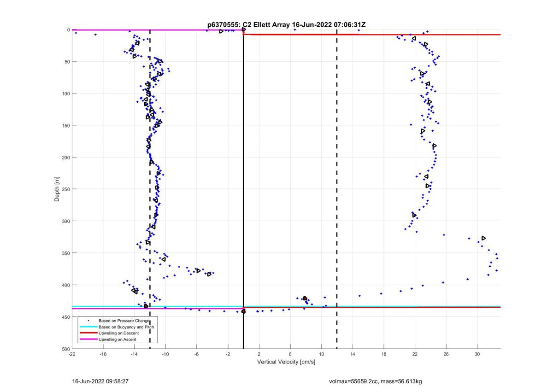Click x-axis tick label '18'
The width and height of the screenshot is (553, 392).
coord(384,355)
